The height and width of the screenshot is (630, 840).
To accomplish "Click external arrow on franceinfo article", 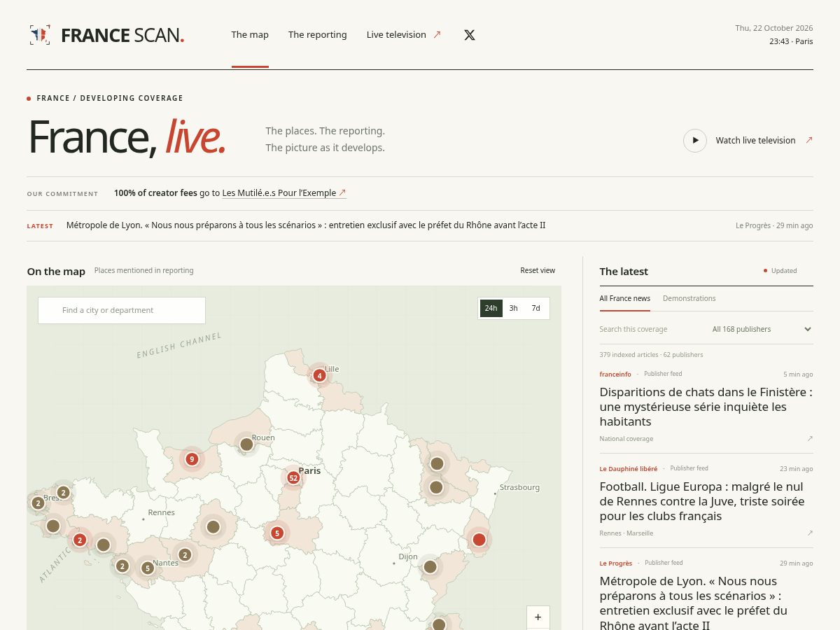I will click(x=810, y=439).
